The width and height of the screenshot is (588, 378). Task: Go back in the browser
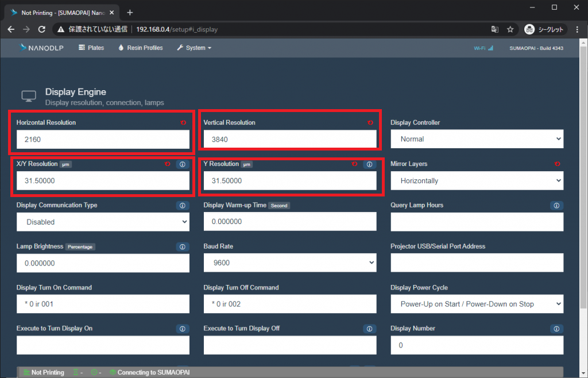pyautogui.click(x=11, y=29)
